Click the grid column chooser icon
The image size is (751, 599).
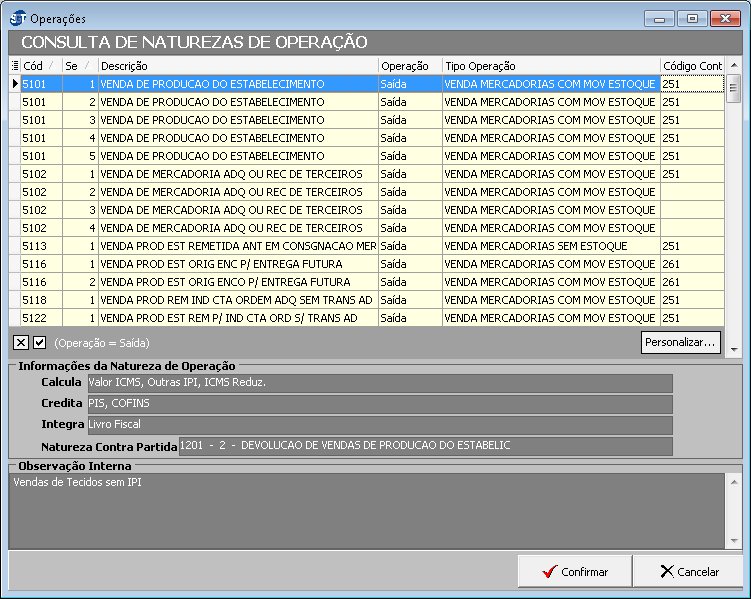[x=15, y=66]
